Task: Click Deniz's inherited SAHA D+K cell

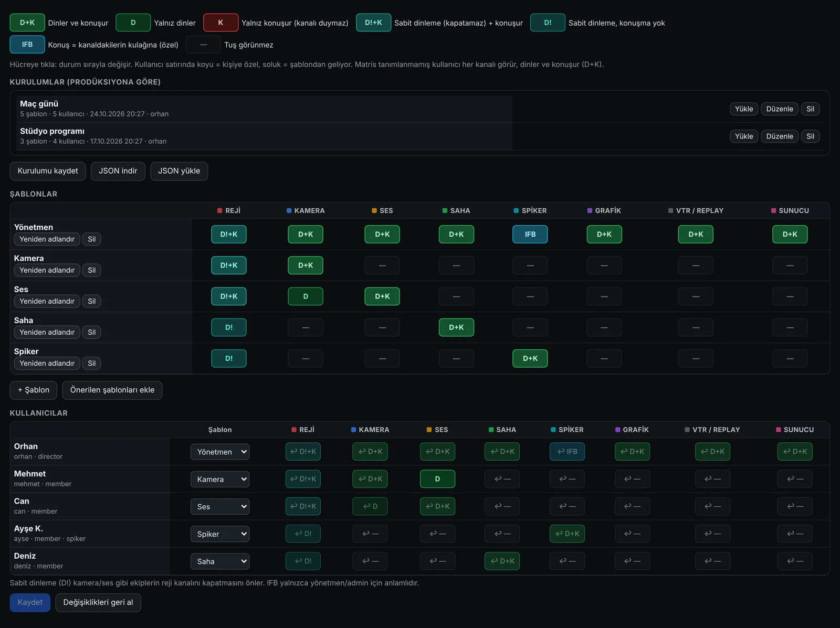Action: coord(502,561)
